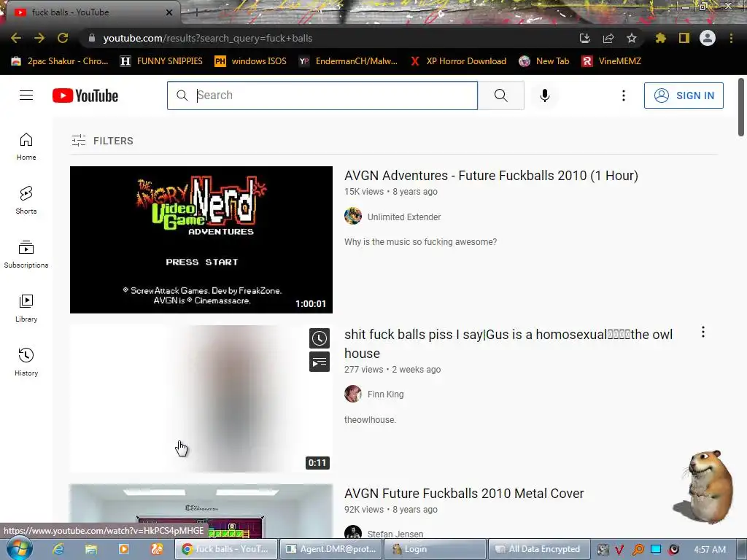Open the Chrome three-dot menu
Image resolution: width=747 pixels, height=560 pixels.
tap(731, 38)
